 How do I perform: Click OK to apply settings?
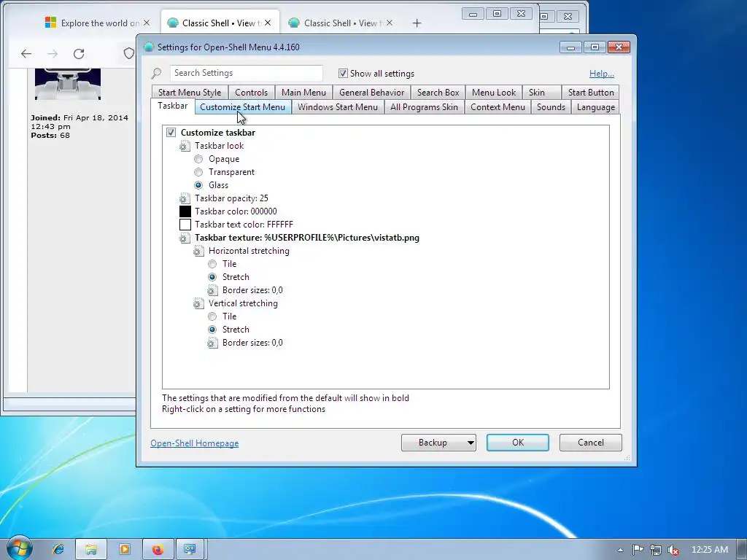coord(518,443)
